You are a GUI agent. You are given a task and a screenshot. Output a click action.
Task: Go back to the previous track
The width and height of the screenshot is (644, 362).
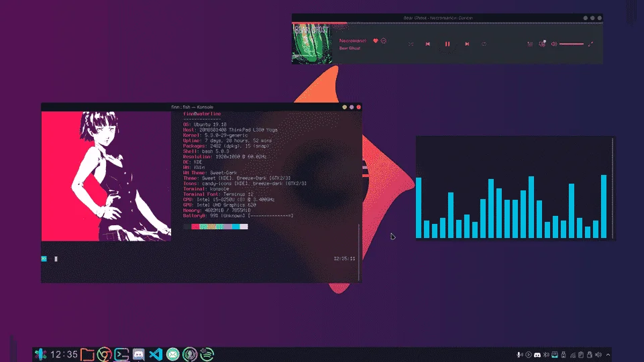pos(427,44)
